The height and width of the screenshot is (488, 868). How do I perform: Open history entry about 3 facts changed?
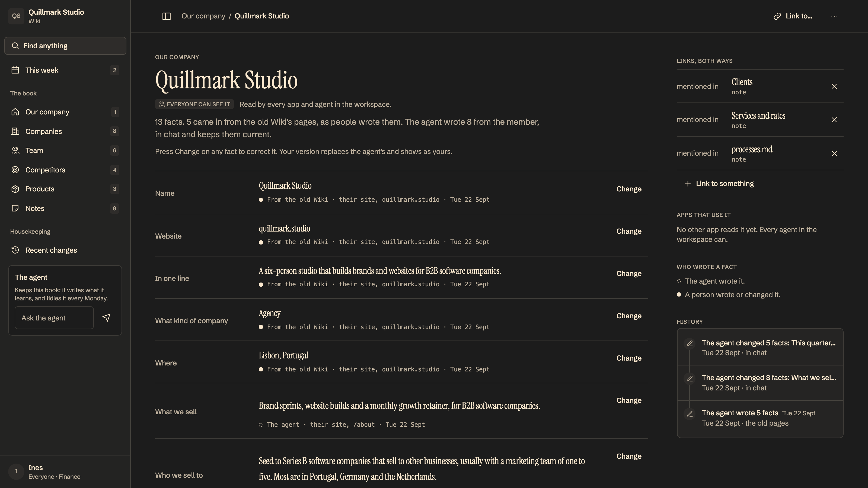point(760,383)
